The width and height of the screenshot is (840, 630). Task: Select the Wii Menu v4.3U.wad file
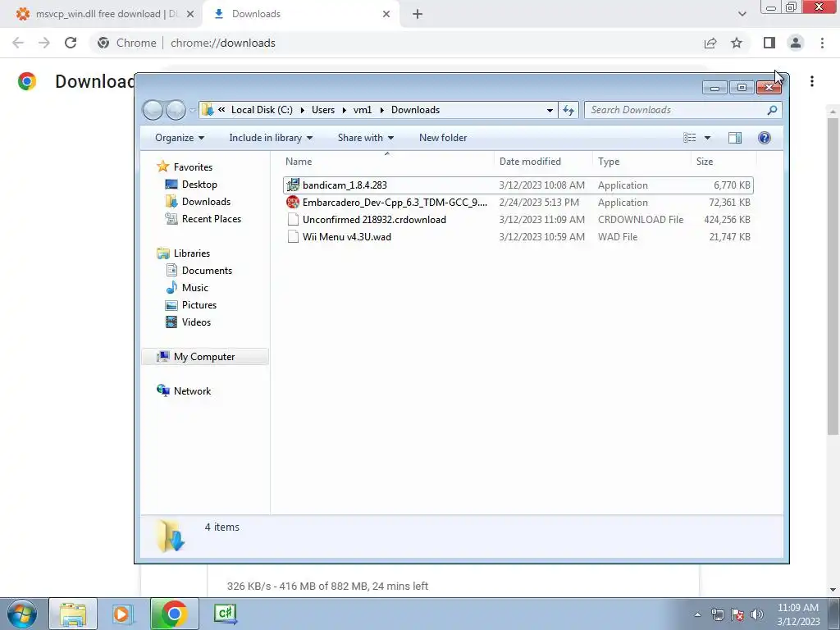click(518, 237)
